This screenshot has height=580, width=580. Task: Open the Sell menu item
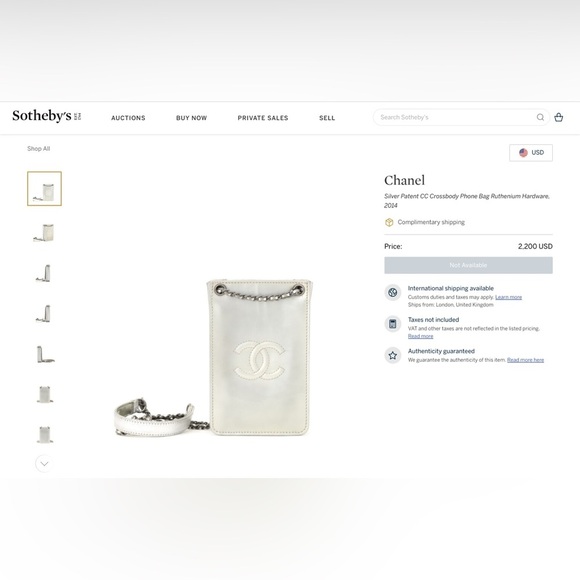(327, 118)
